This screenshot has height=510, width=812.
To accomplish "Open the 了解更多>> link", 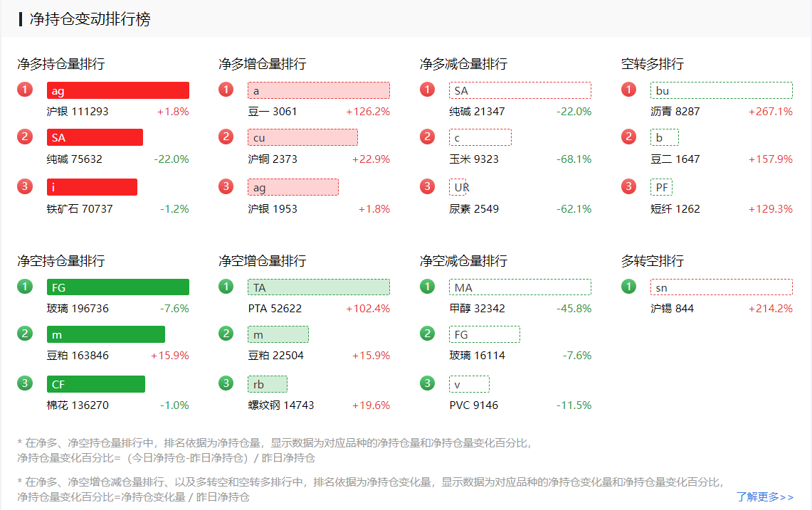I will 765,497.
